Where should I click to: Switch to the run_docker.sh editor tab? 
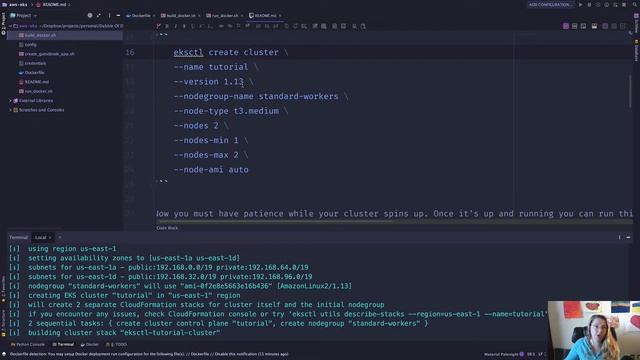(x=225, y=16)
